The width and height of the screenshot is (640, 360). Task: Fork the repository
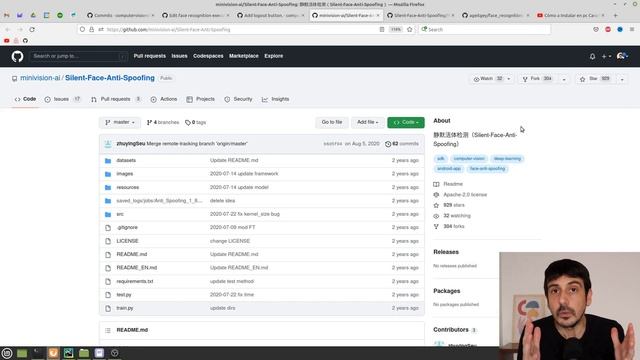(538, 79)
